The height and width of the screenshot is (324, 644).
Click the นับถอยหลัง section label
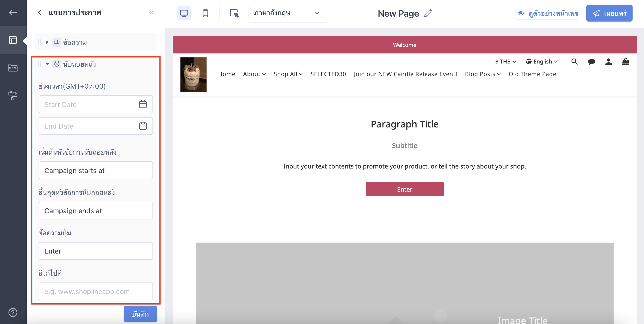coord(80,64)
